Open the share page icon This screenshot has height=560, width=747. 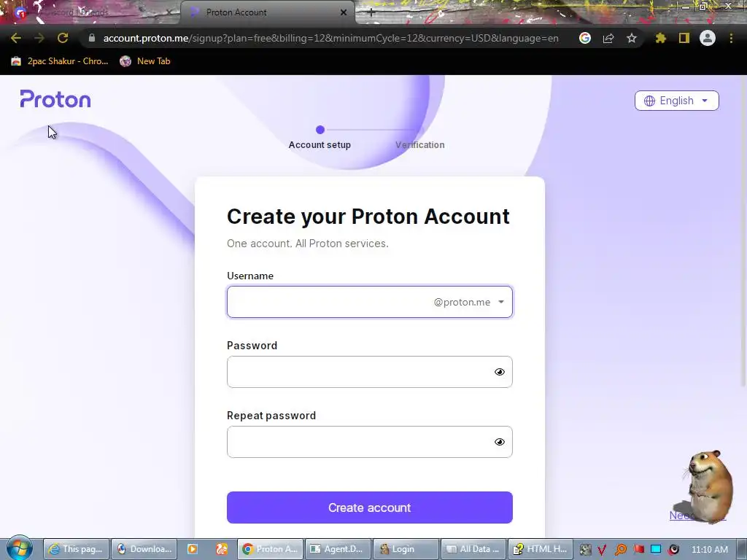[608, 38]
